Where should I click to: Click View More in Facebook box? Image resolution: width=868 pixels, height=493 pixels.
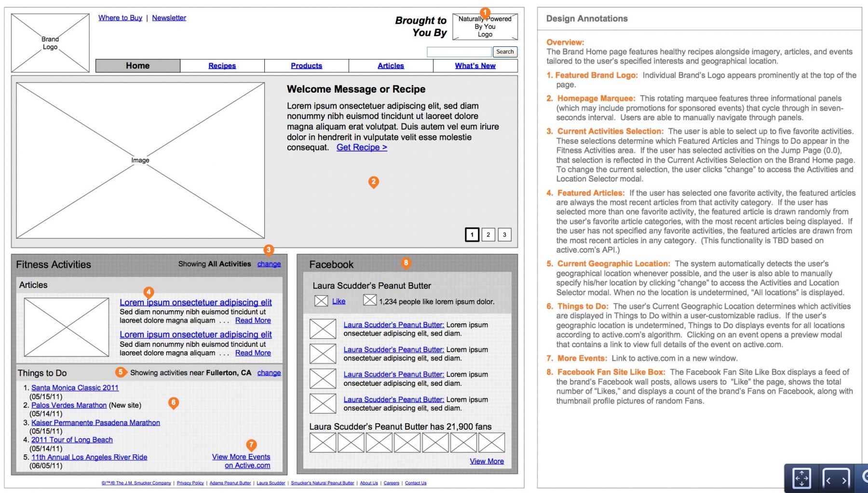(487, 461)
